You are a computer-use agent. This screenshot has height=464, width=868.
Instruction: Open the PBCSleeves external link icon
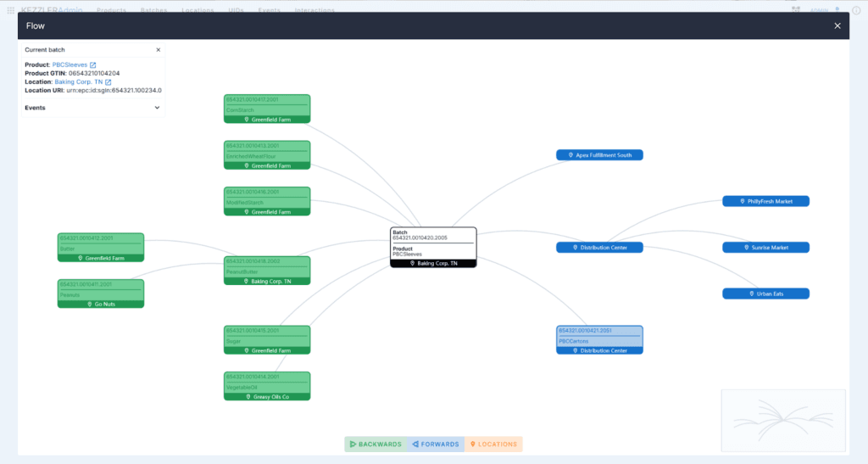click(93, 64)
